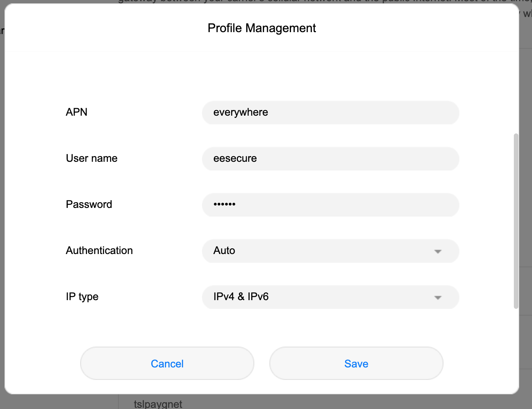532x409 pixels.
Task: Save the profile settings
Action: [356, 363]
